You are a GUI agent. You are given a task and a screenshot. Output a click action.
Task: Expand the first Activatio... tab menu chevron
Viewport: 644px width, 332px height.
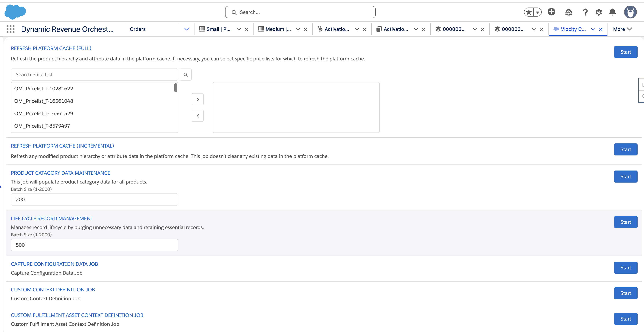[x=357, y=29]
